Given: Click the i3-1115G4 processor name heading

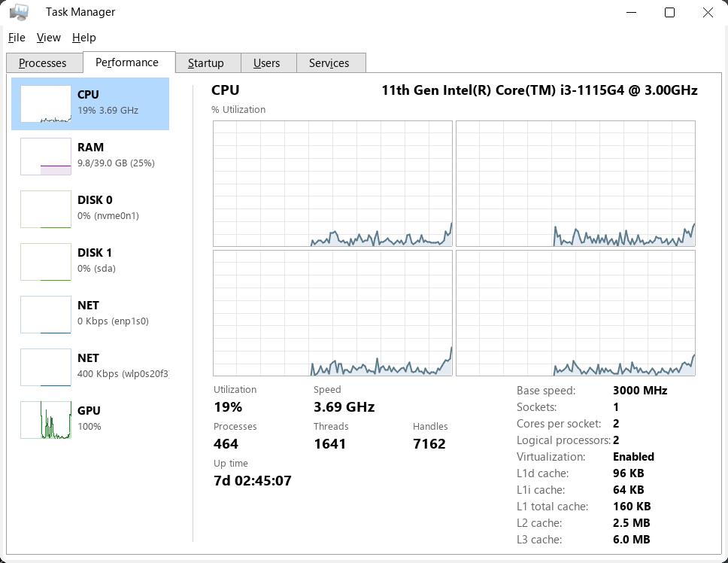Looking at the screenshot, I should (x=539, y=90).
